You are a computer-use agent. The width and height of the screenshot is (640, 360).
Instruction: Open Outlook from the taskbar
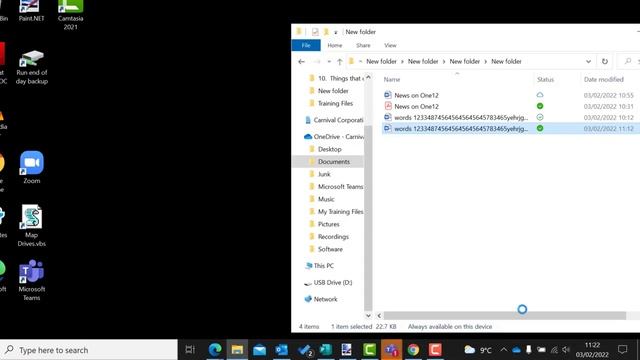[281, 350]
